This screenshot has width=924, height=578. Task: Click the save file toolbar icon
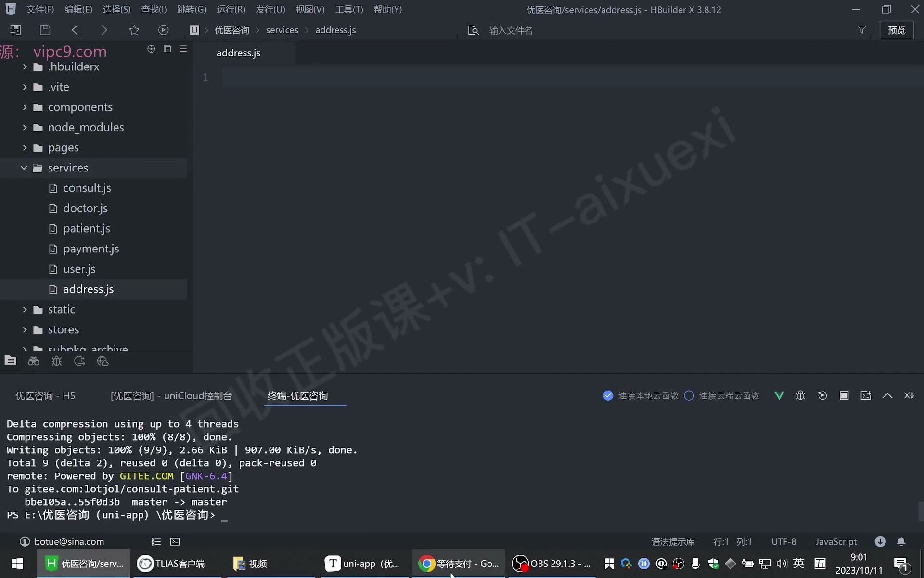tap(45, 30)
